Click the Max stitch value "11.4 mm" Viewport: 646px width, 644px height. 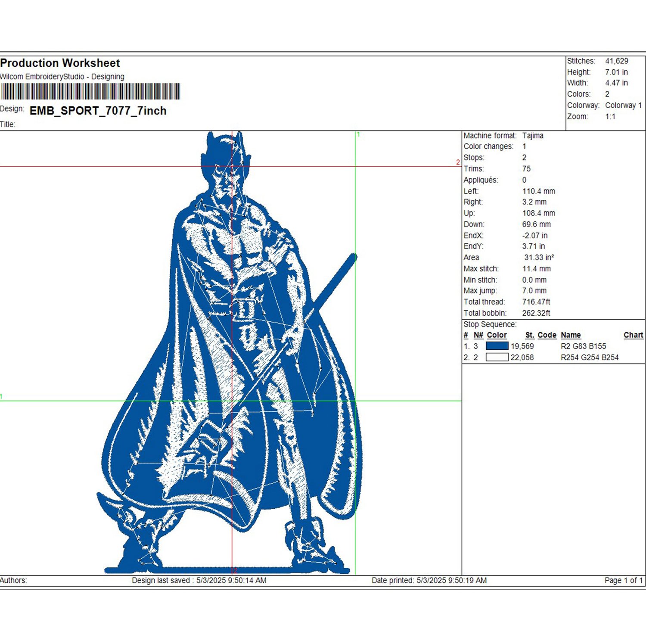coord(537,269)
